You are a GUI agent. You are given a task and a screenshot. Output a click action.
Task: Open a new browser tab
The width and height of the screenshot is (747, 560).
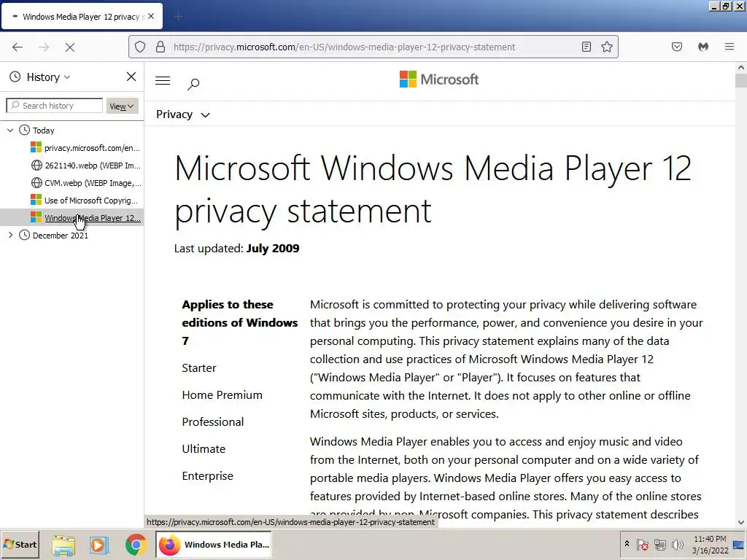pyautogui.click(x=178, y=17)
